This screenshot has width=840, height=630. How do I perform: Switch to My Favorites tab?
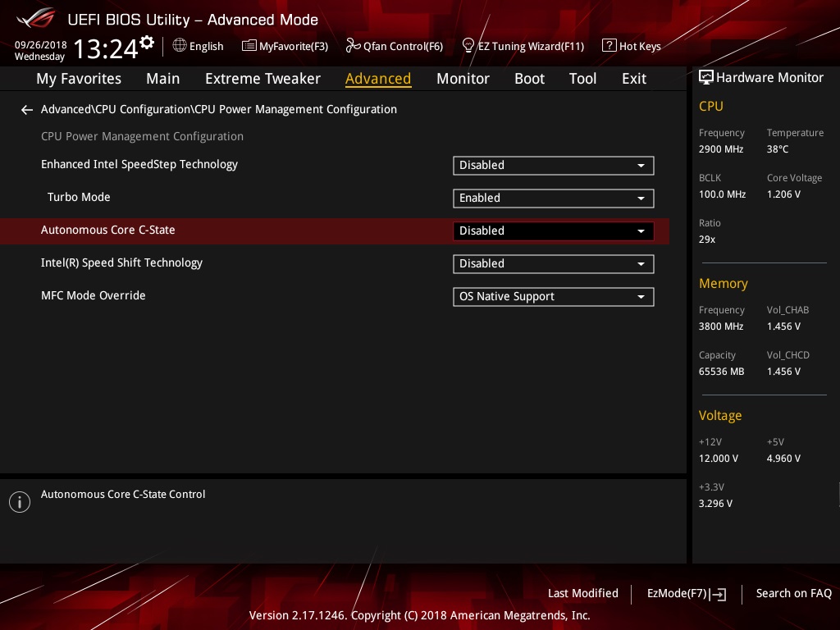click(79, 79)
